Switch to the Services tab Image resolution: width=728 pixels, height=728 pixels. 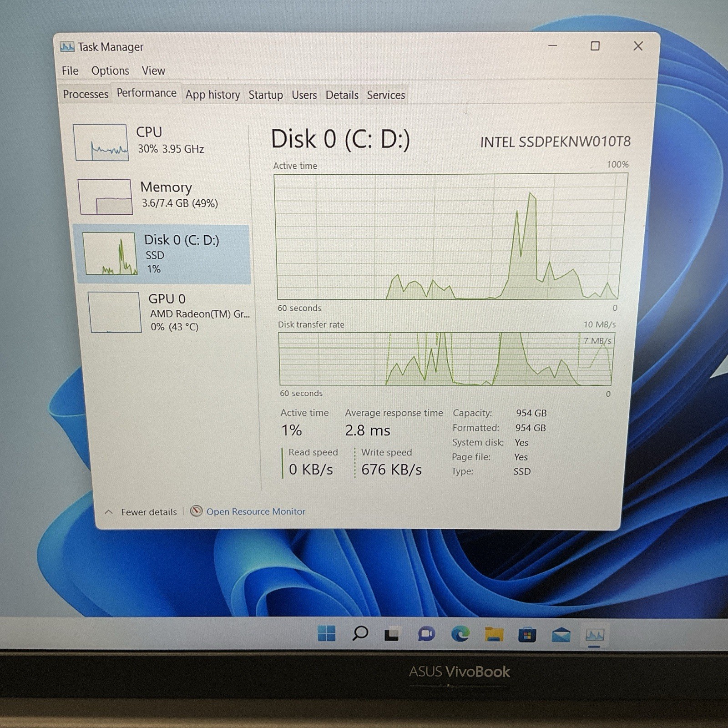pos(386,95)
